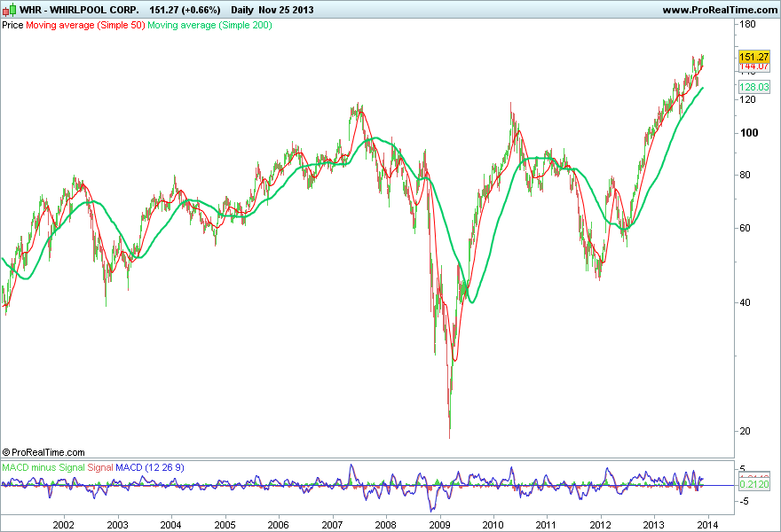Click the WHR - WHIRLPOOL CORP. title
Screen dimensions: 781x532
click(x=79, y=10)
